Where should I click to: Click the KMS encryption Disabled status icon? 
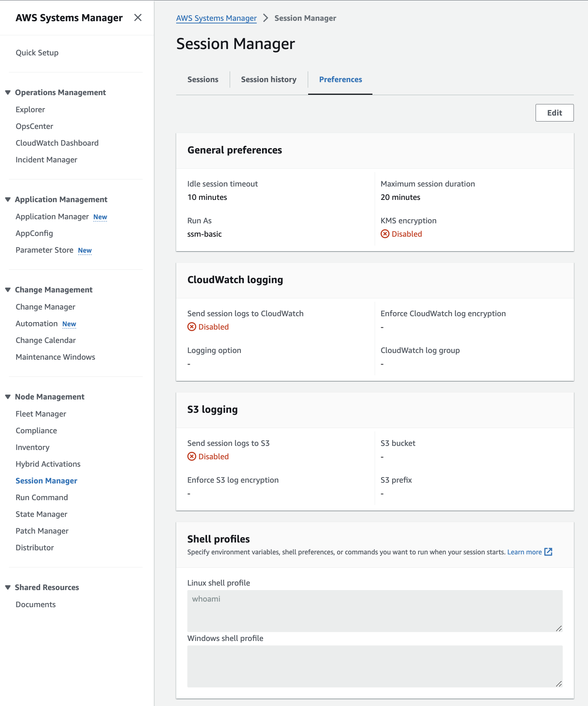(385, 234)
